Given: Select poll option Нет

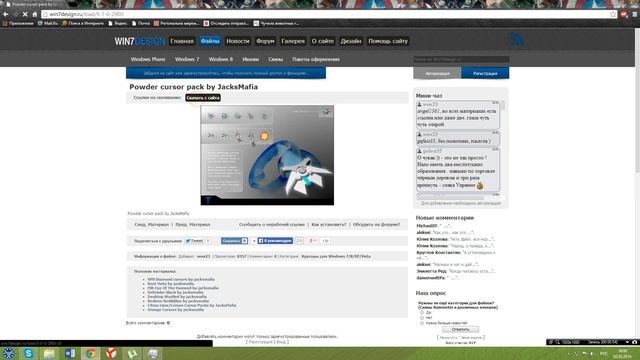Looking at the screenshot, I should click(x=422, y=318).
